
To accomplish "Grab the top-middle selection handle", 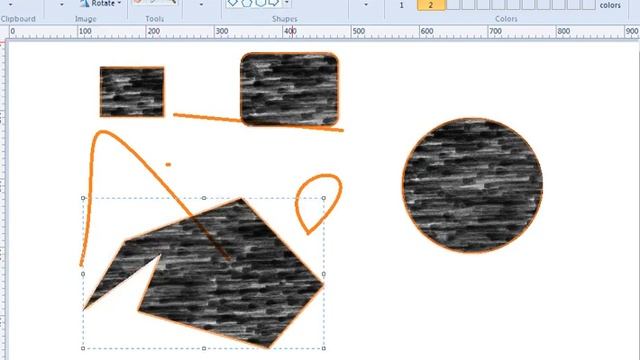I will click(204, 198).
